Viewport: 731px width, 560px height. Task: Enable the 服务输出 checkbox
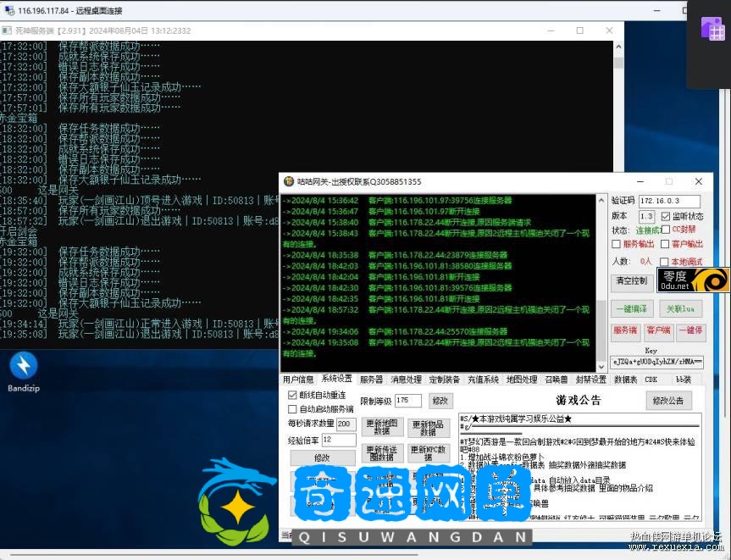pyautogui.click(x=616, y=244)
